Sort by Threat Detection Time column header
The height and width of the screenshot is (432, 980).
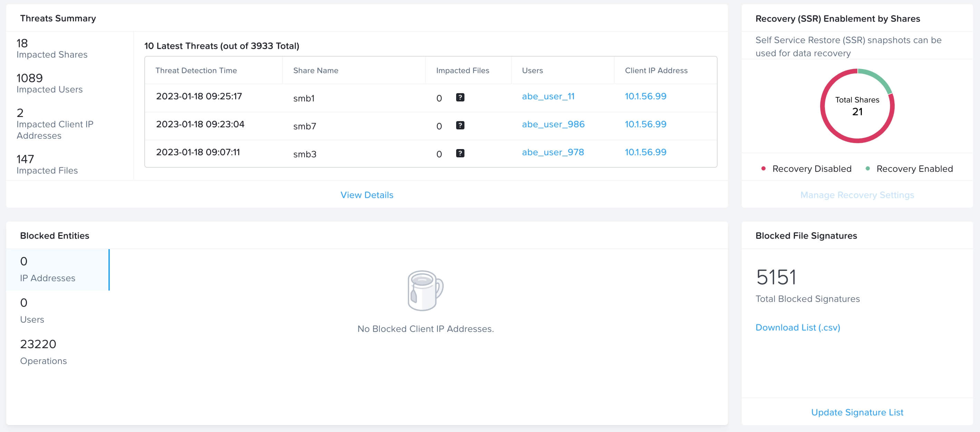196,70
